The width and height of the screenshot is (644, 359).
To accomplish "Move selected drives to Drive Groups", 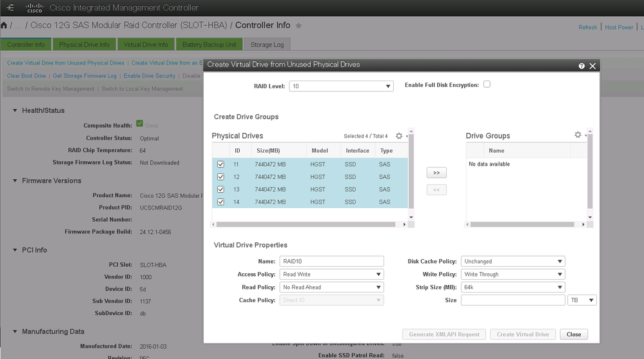I will click(x=436, y=173).
